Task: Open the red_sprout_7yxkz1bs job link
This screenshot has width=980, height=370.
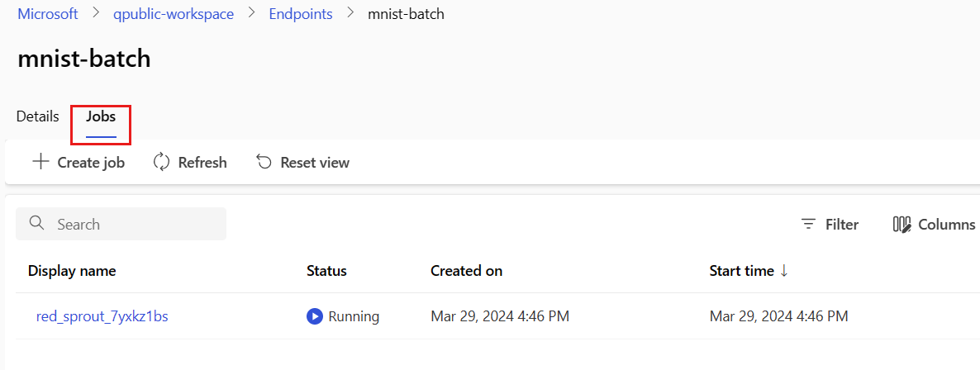Action: [x=102, y=316]
